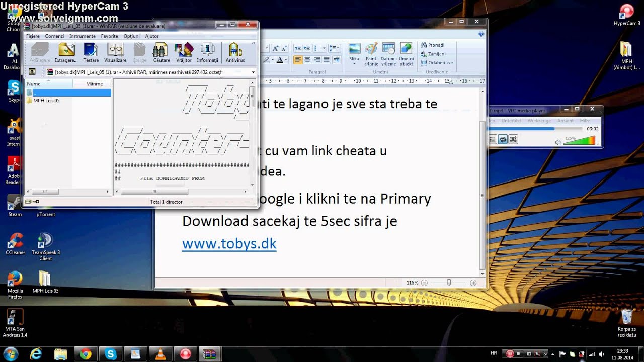Click the Șterge icon in WinRAR toolbar

click(x=139, y=53)
